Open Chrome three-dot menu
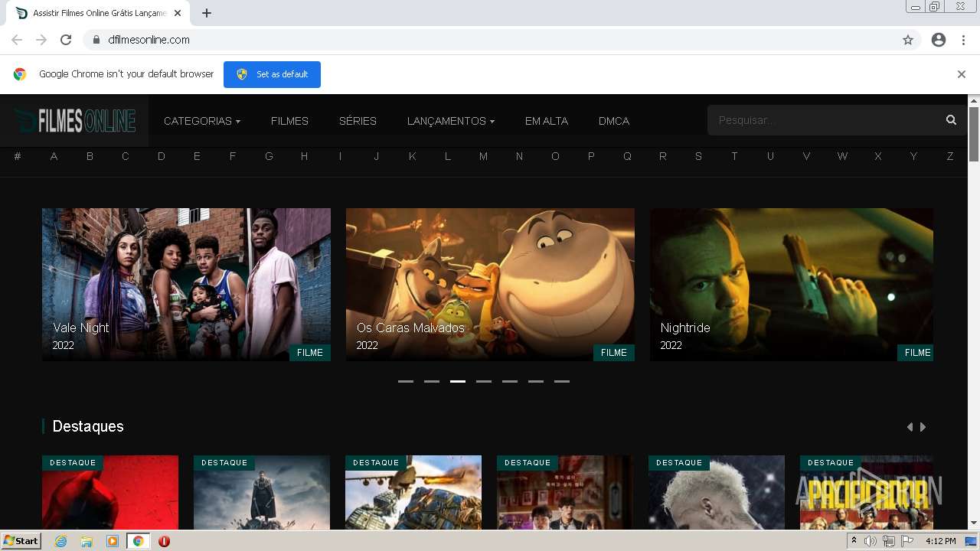This screenshot has width=980, height=551. (x=963, y=40)
